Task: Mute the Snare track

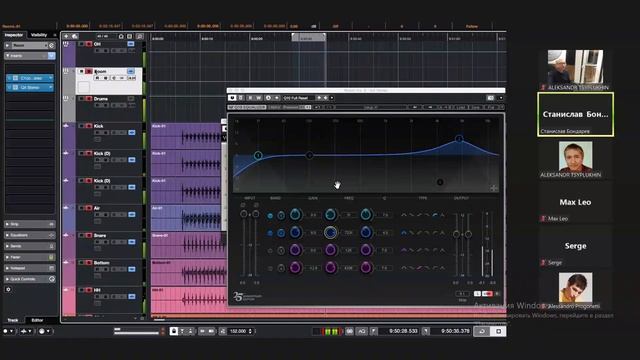Action: point(82,236)
